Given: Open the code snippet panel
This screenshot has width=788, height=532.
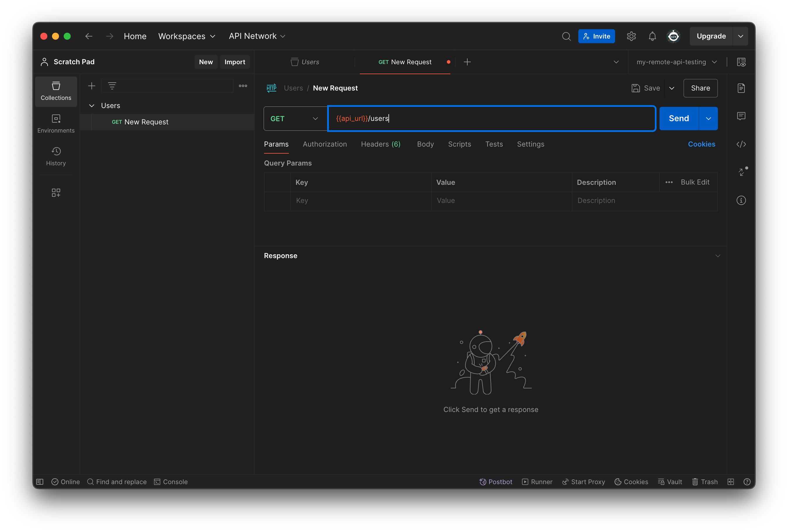Looking at the screenshot, I should 741,144.
